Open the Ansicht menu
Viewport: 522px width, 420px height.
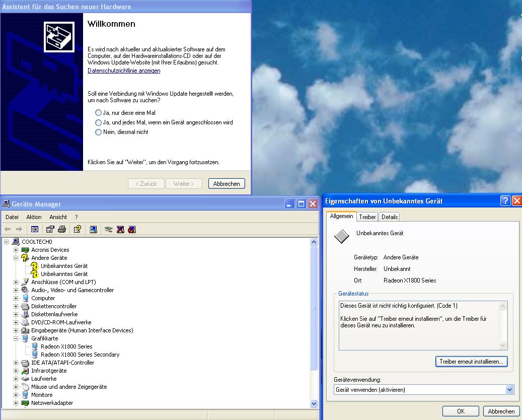click(58, 217)
